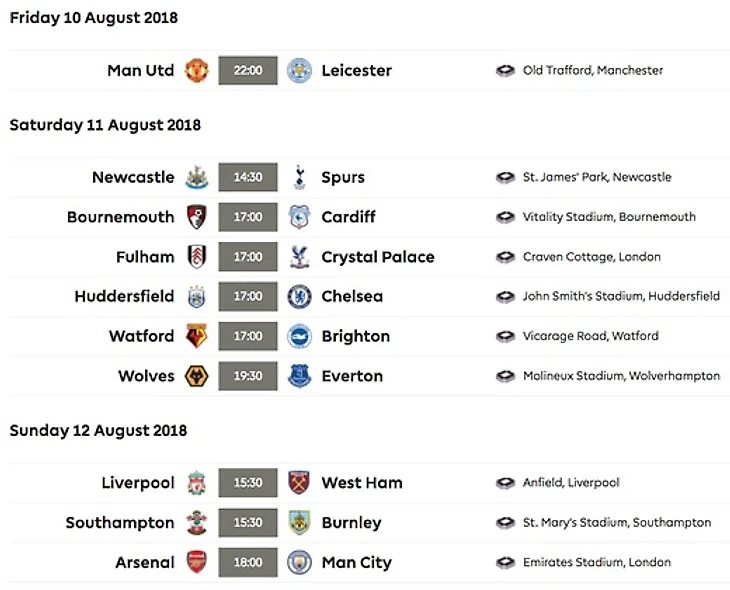Open the 22:00 Man Utd kickoff button
The width and height of the screenshot is (730, 590).
coord(248,71)
